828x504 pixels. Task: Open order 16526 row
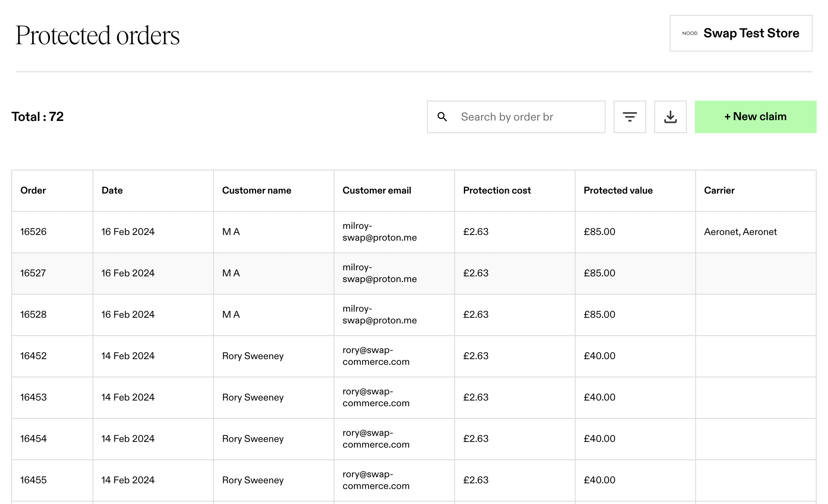coord(414,232)
